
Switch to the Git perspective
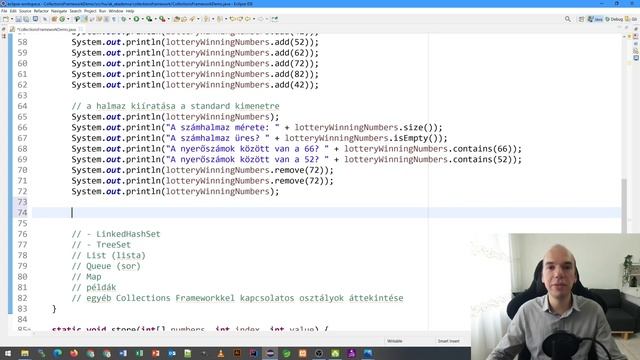coord(631,19)
